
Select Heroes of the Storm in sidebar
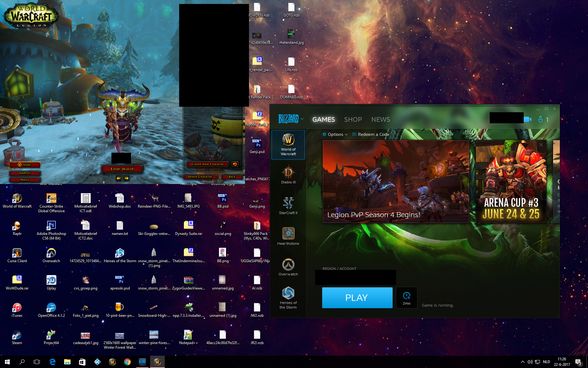pos(288,297)
